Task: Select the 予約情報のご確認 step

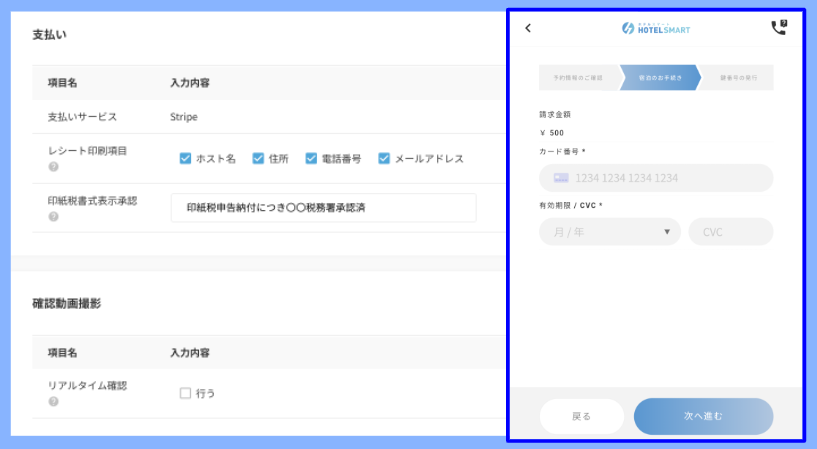Action: 578,78
